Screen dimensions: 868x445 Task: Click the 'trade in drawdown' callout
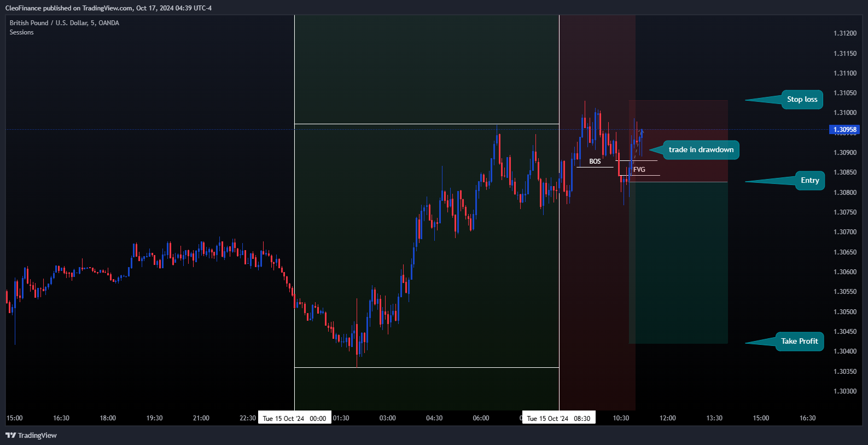[x=701, y=150]
